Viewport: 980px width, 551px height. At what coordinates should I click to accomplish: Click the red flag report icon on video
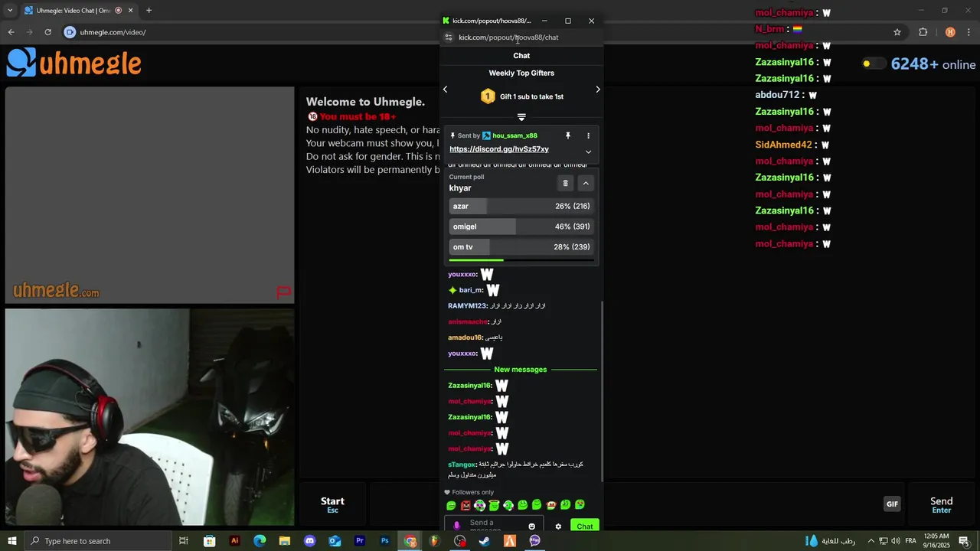283,292
